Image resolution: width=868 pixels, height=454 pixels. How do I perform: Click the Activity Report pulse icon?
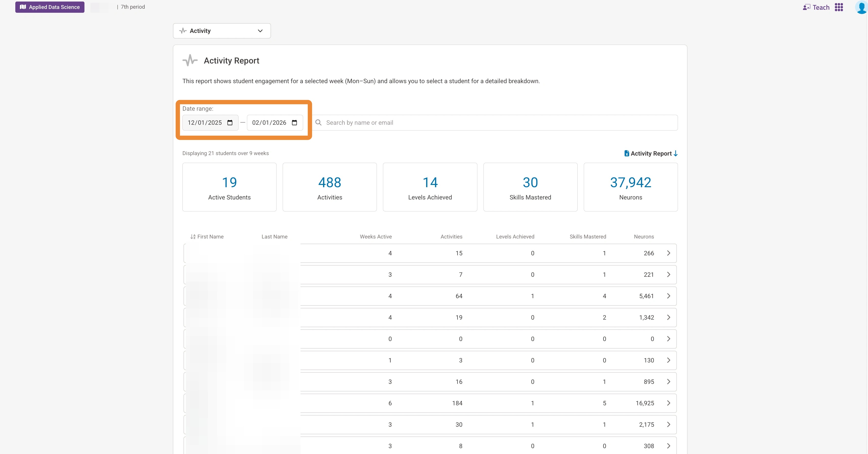[190, 61]
